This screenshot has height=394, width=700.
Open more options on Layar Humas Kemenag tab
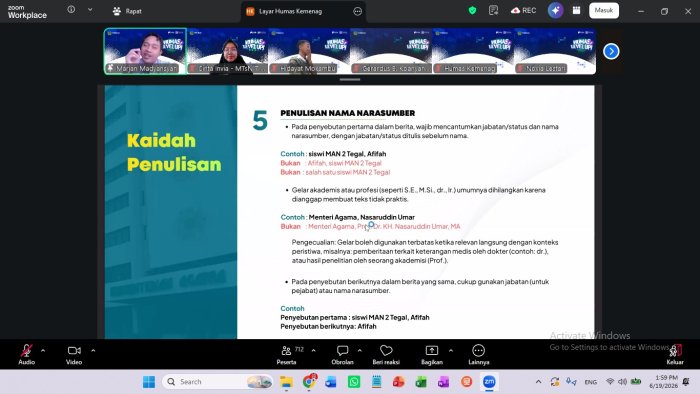click(x=358, y=12)
